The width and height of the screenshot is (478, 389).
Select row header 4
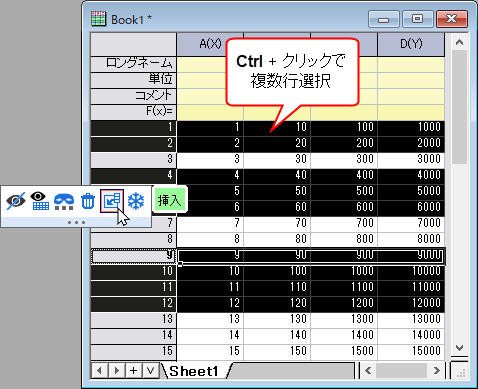point(133,176)
